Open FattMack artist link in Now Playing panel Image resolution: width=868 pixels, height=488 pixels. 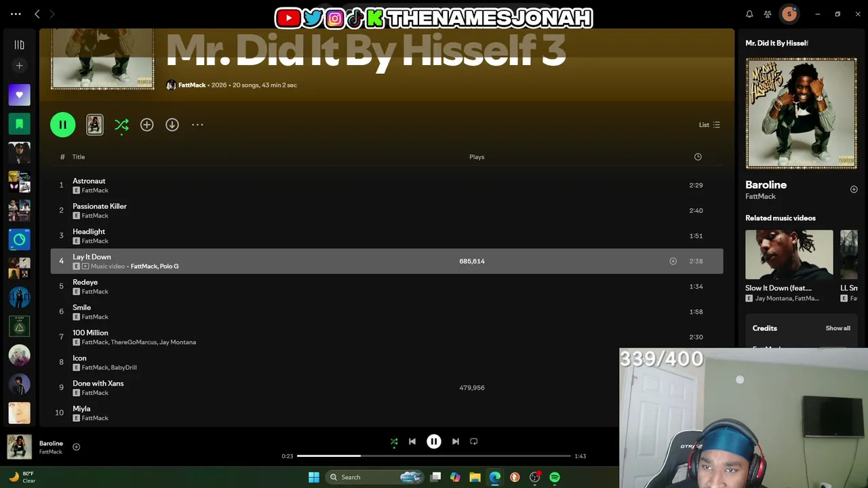760,197
